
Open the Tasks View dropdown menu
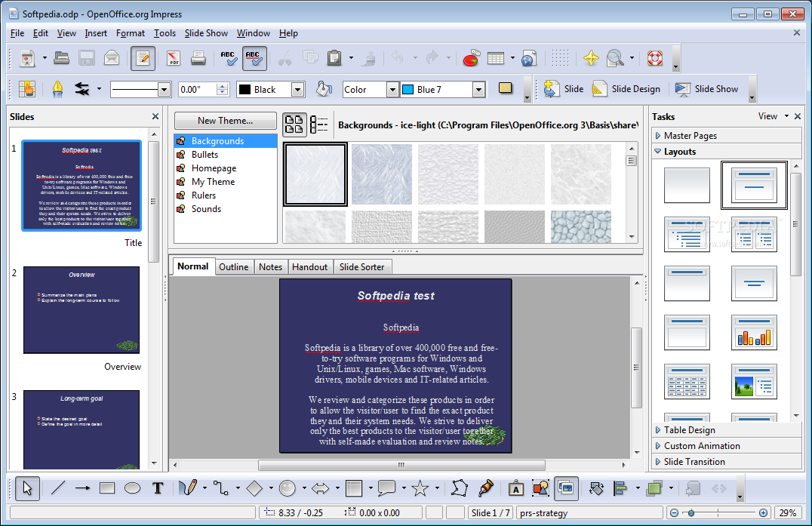tap(774, 116)
